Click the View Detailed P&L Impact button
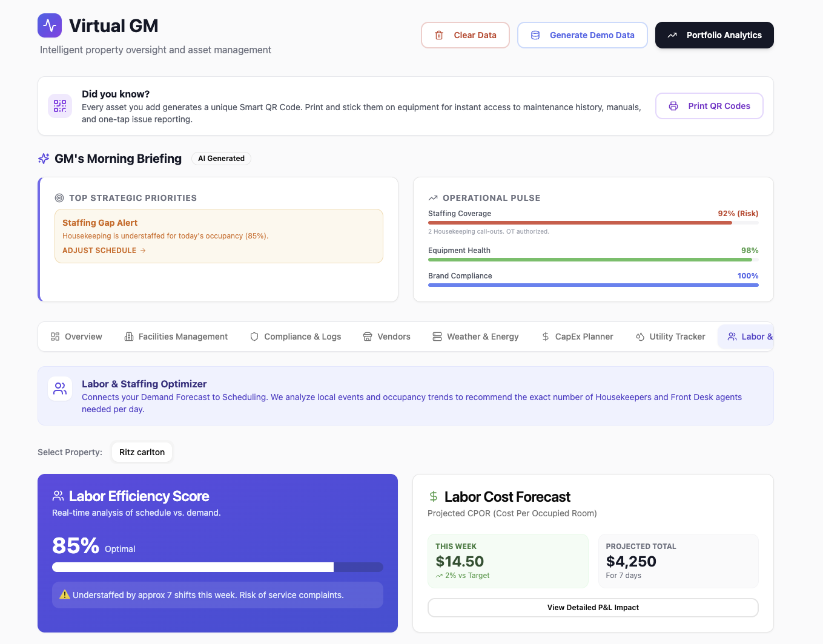 [x=593, y=607]
